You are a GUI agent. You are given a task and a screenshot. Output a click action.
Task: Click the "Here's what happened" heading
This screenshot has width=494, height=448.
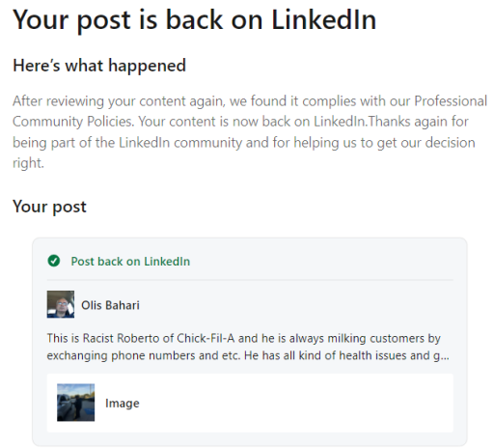[99, 66]
